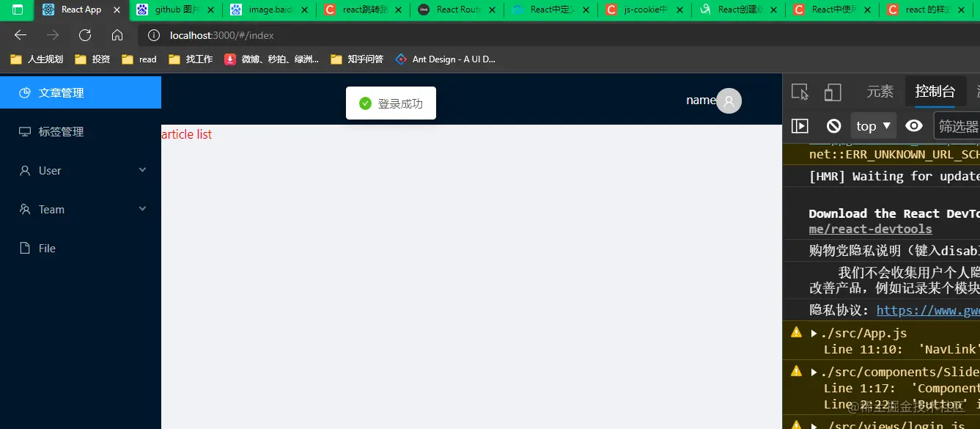Go to browser home icon

pos(117,35)
